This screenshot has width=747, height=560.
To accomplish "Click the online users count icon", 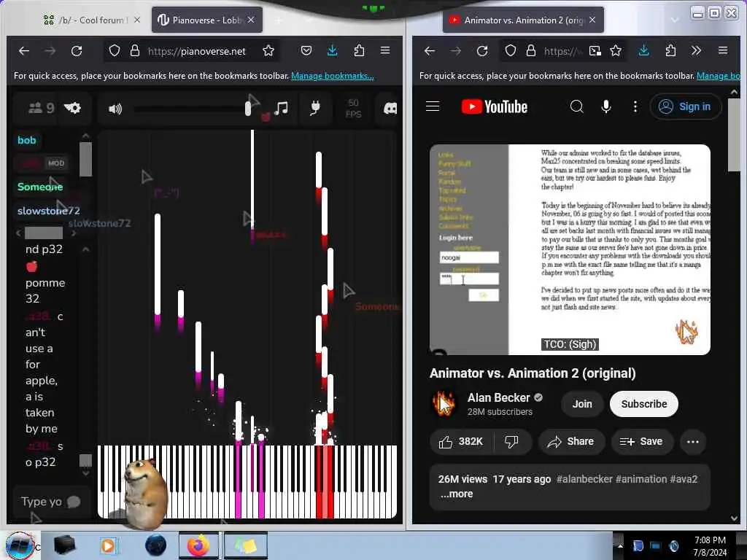I will click(41, 108).
